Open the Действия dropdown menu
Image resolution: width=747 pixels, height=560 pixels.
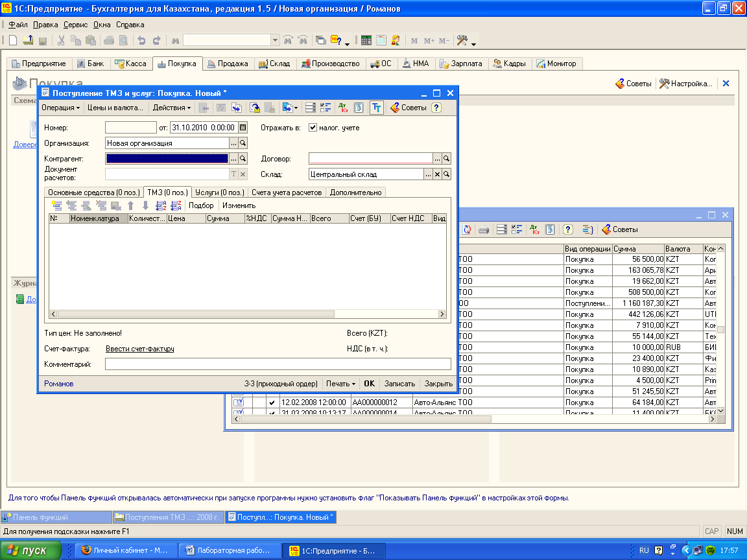click(x=171, y=108)
